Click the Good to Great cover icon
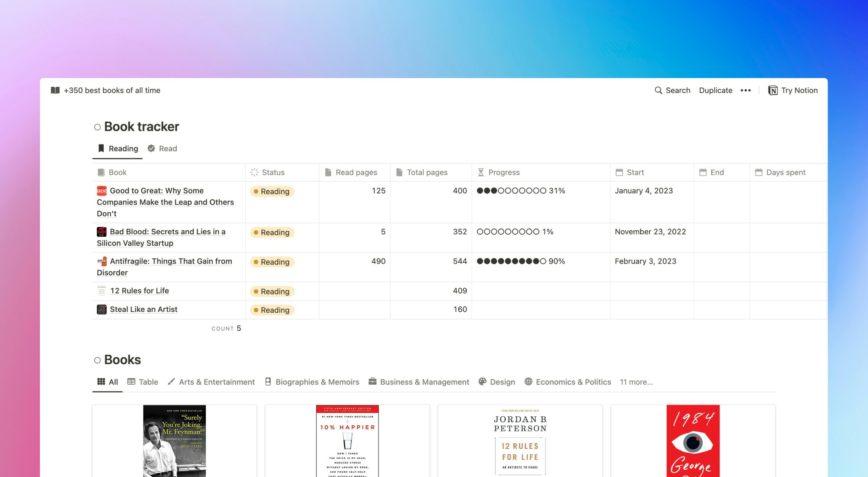868x477 pixels. 102,191
